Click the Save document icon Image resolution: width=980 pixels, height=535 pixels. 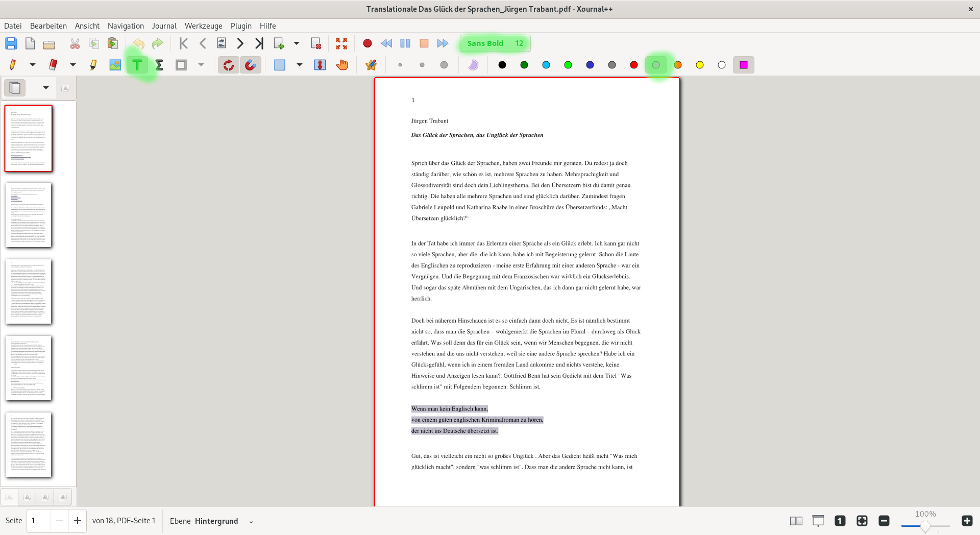(11, 43)
